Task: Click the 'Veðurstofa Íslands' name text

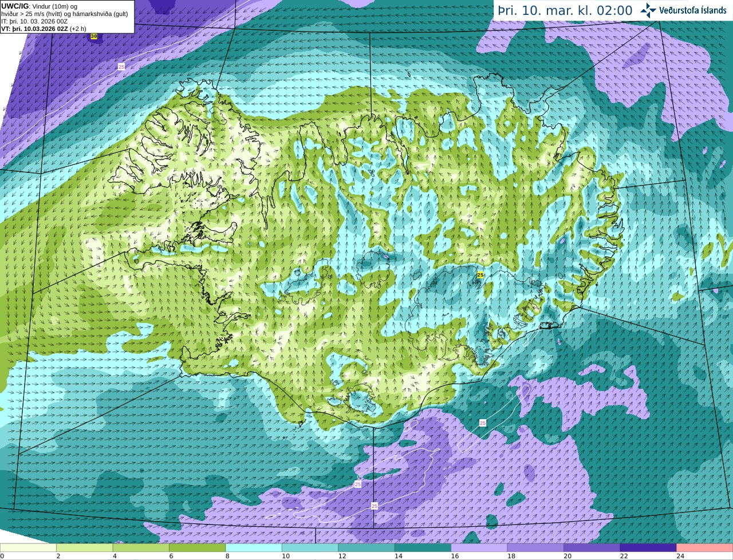Action: point(692,10)
